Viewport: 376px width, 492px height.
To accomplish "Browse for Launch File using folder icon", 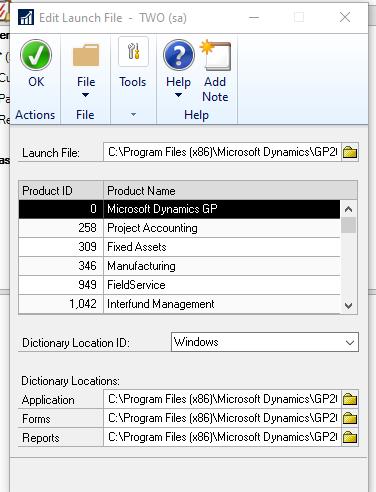I will tap(350, 152).
